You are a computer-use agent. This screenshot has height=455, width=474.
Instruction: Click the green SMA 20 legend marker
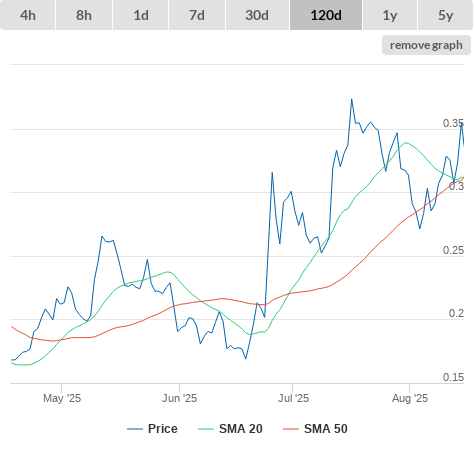[x=206, y=429]
